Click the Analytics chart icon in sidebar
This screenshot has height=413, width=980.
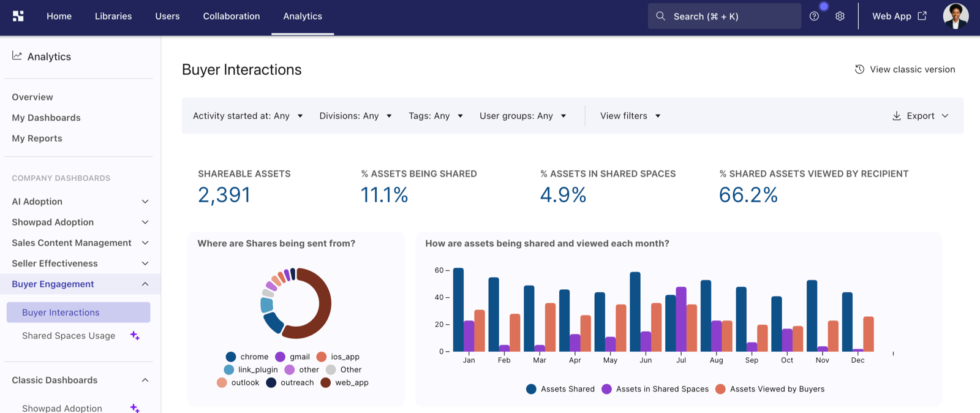point(17,56)
